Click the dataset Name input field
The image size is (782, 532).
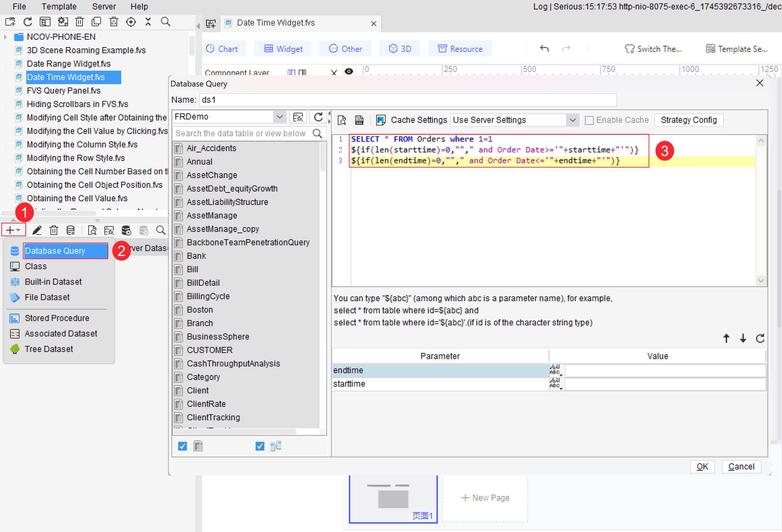tap(408, 100)
